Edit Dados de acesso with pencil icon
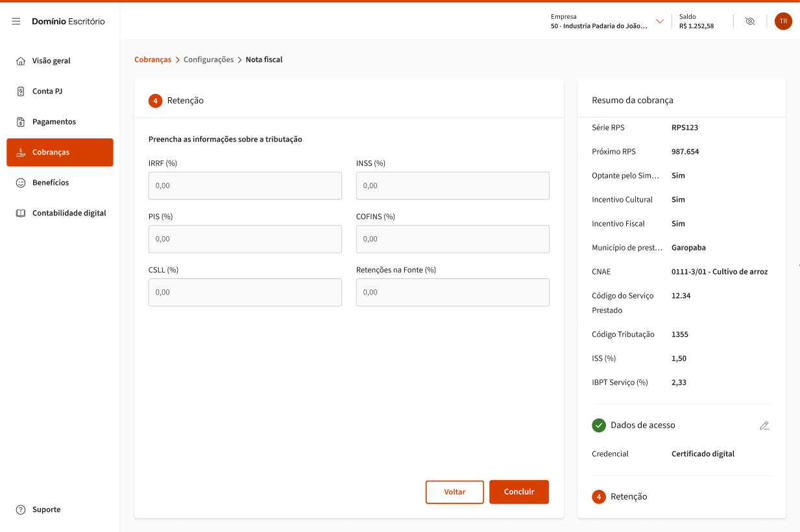This screenshot has width=800, height=532. pos(764,426)
